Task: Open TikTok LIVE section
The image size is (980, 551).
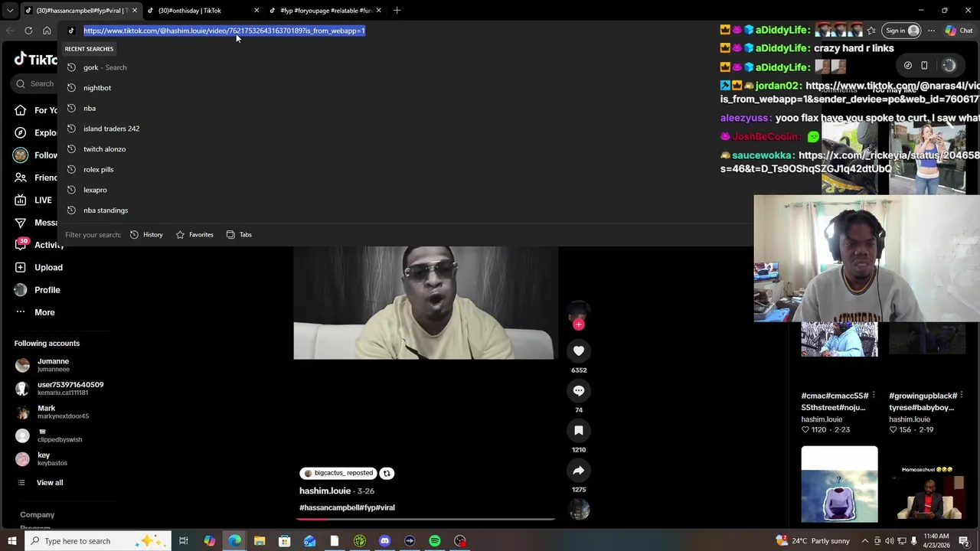Action: [x=33, y=201]
